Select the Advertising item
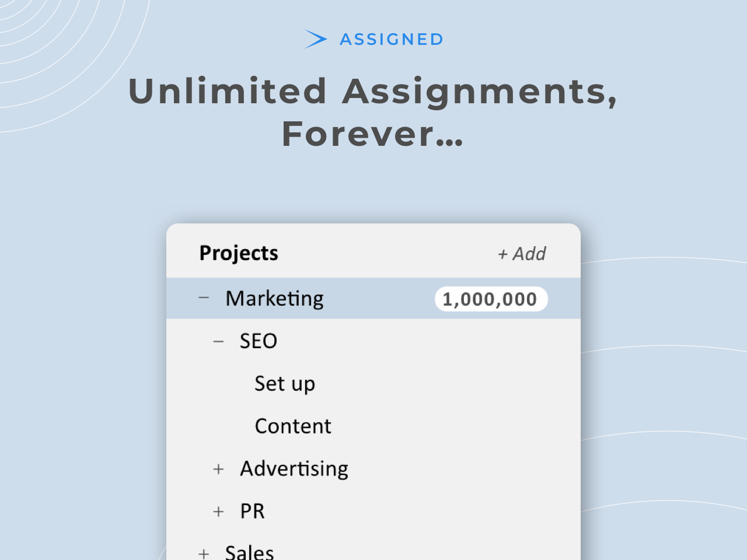The width and height of the screenshot is (747, 560). tap(294, 469)
